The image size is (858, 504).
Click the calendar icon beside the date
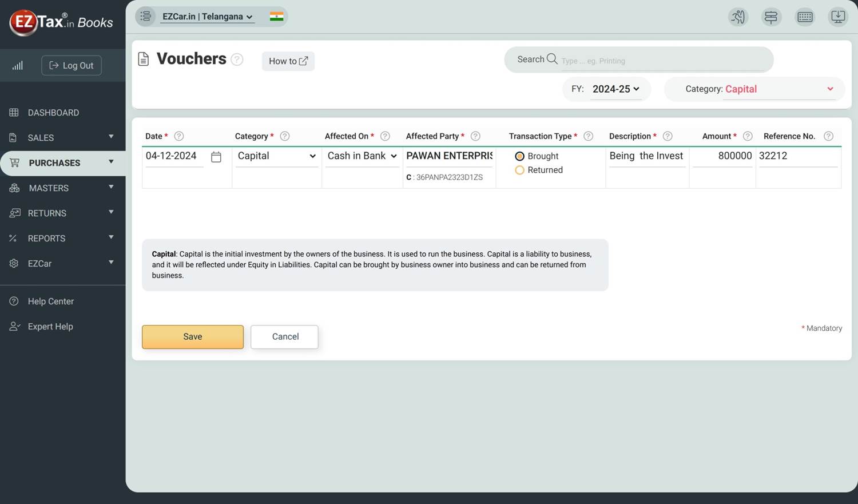[x=216, y=157]
